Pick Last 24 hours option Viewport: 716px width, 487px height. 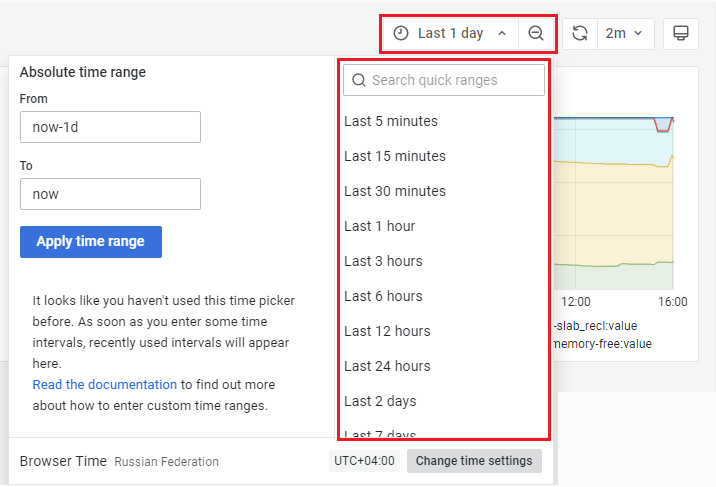(387, 366)
